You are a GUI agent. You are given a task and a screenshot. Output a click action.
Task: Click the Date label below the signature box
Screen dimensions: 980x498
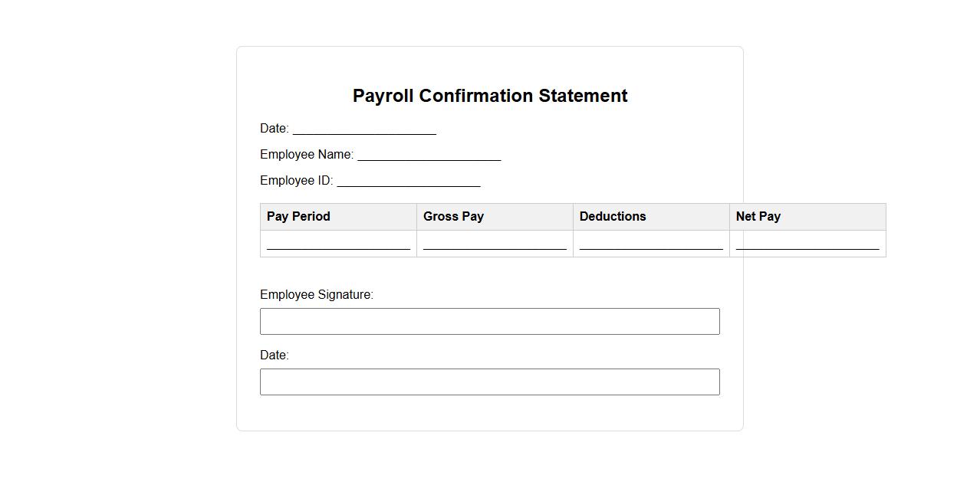[x=274, y=355]
